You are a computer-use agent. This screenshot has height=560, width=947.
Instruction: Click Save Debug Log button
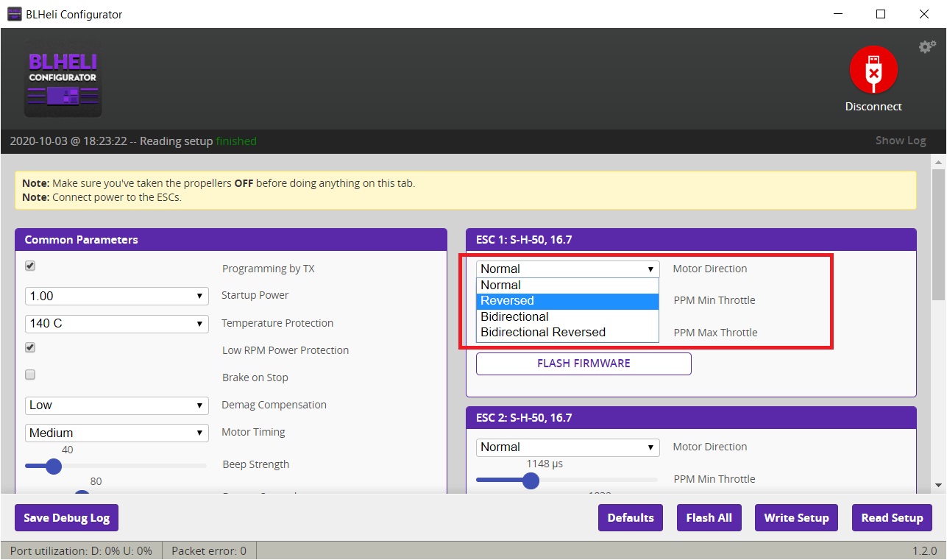click(66, 517)
